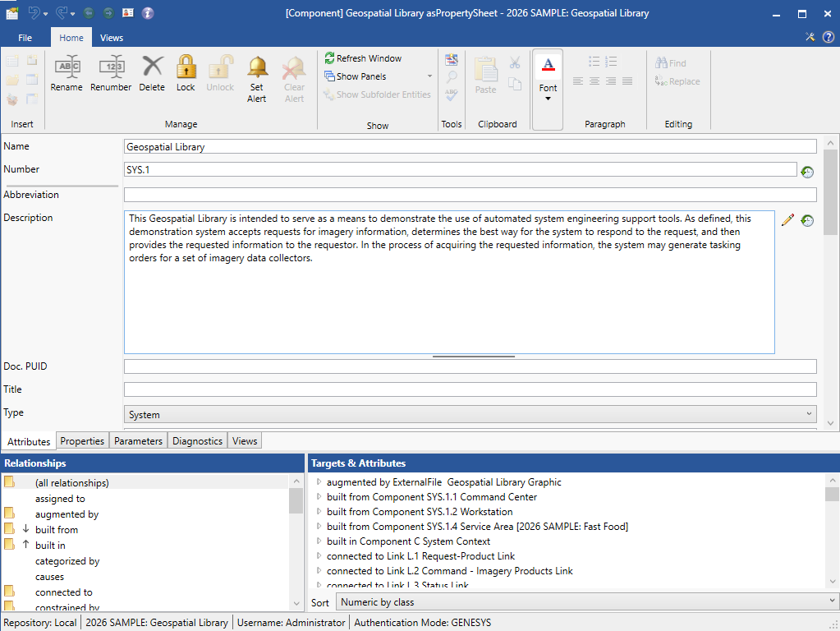This screenshot has height=631, width=840.
Task: Expand built from Component SYS.1.1 Command Center
Action: pos(319,497)
